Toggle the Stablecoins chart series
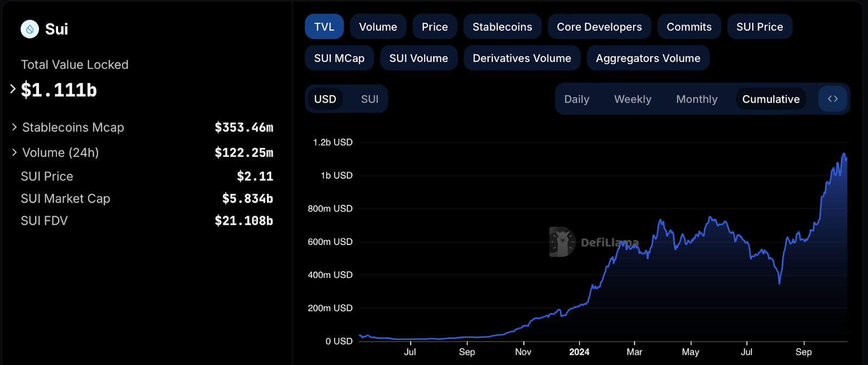 point(502,27)
